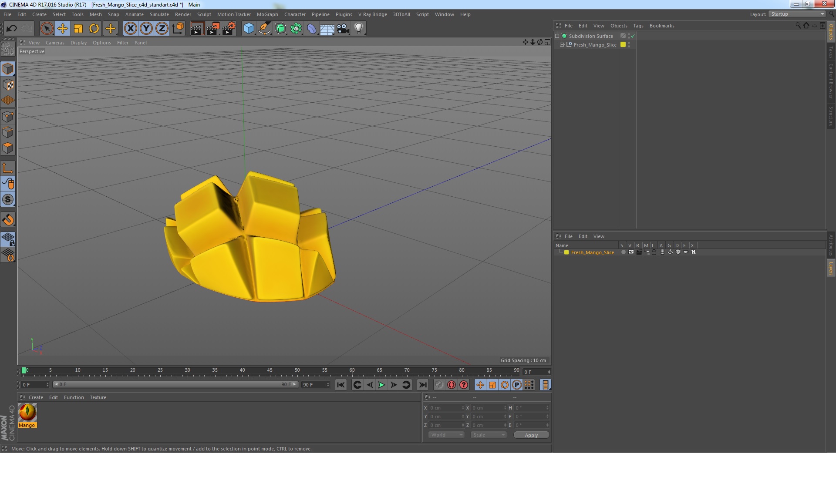The height and width of the screenshot is (504, 836).
Task: Open the MoGraph menu in menu bar
Action: tap(268, 14)
